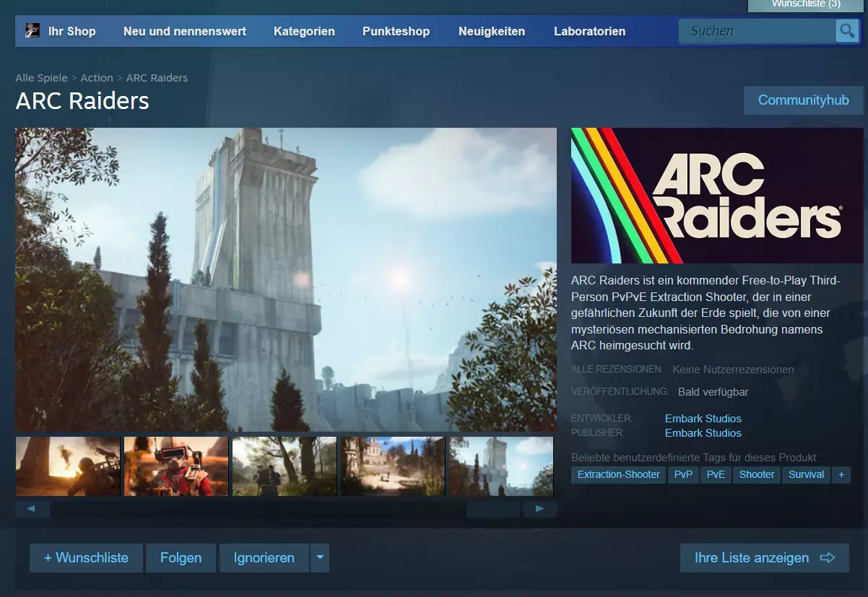
Task: Select the PvP tag
Action: tap(683, 474)
